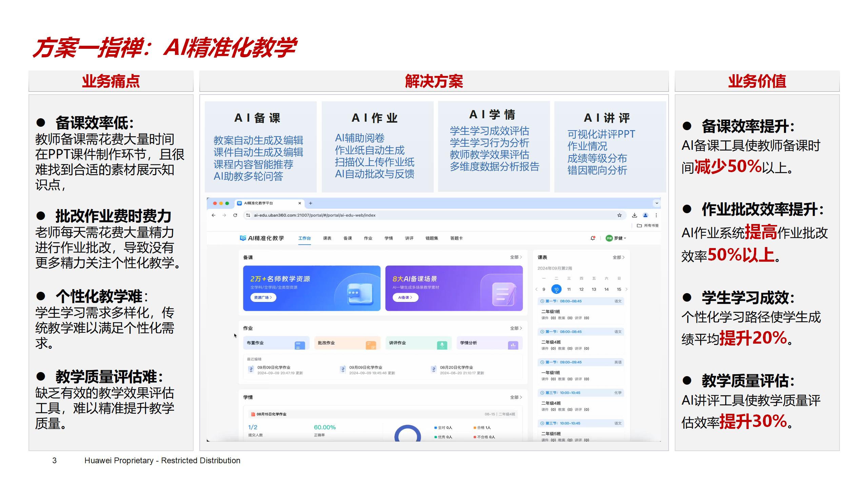Expand 全部 in the 课表 panel

(x=618, y=257)
